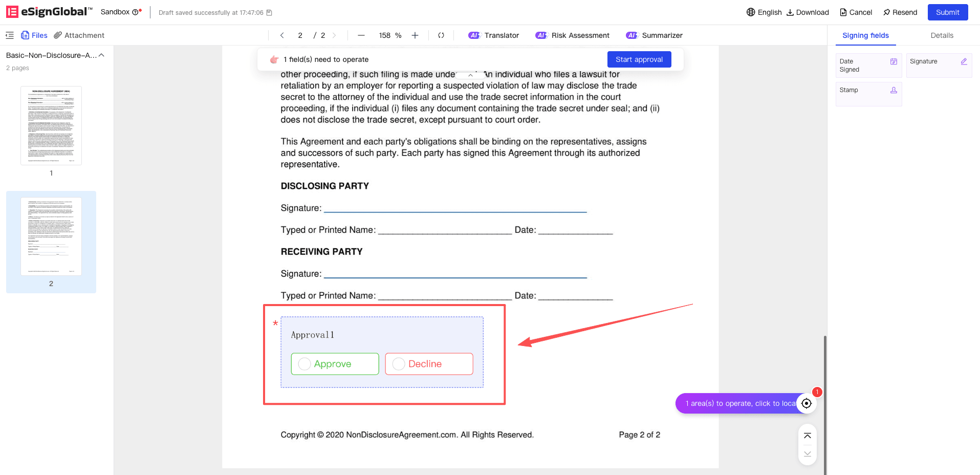The image size is (980, 475).
Task: Collapse the Basic-Non-Disclosure document tree
Action: coord(101,55)
